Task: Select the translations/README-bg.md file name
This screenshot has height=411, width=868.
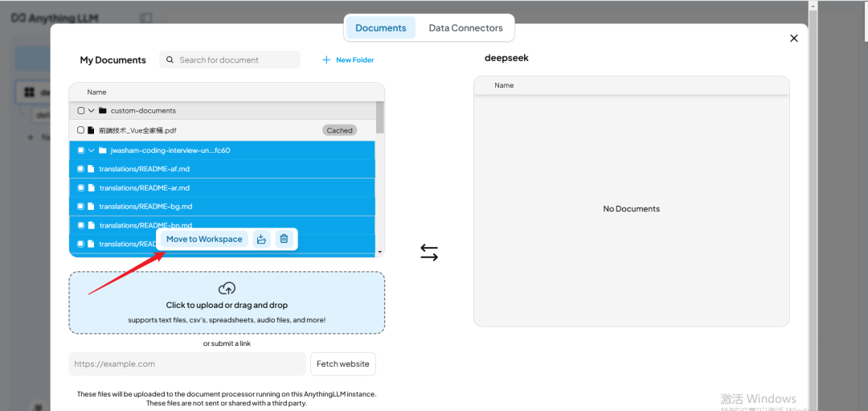Action: coord(145,207)
